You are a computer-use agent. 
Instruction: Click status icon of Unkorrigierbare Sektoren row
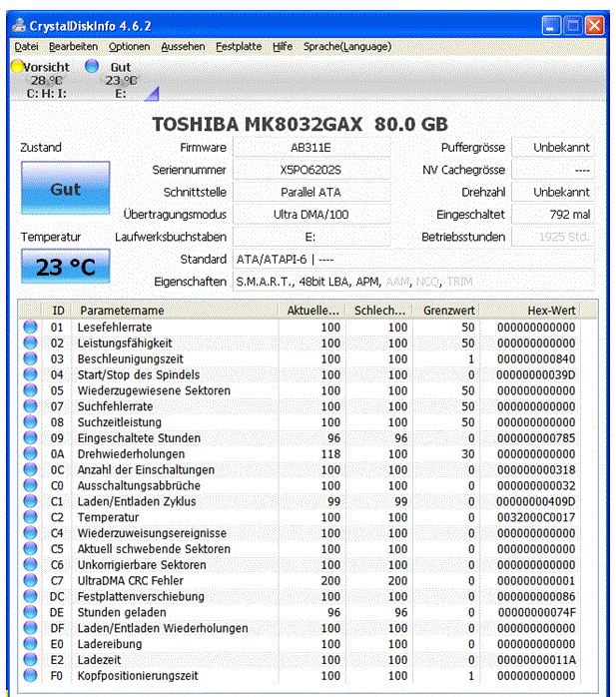[30, 564]
